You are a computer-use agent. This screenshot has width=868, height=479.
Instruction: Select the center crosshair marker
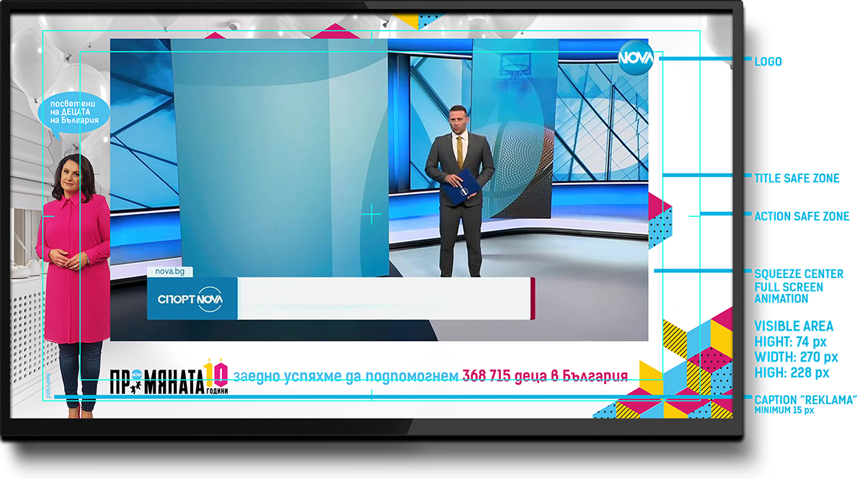[x=371, y=215]
